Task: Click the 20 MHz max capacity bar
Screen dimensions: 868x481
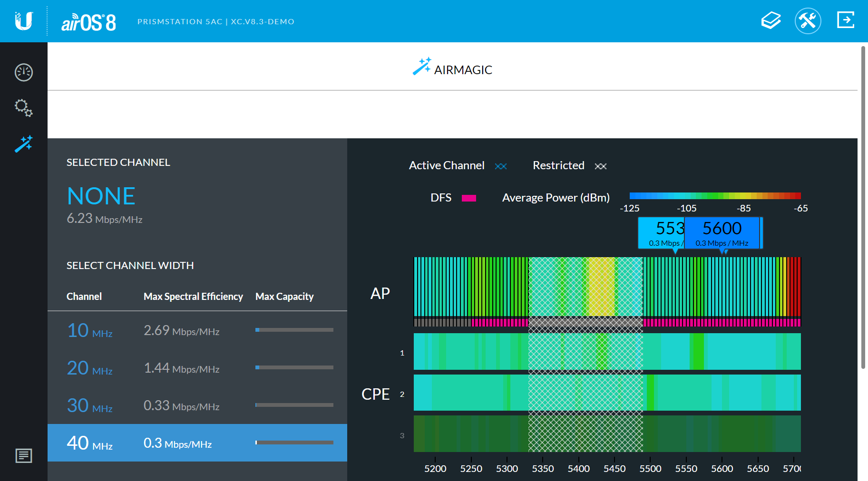Action: tap(294, 367)
